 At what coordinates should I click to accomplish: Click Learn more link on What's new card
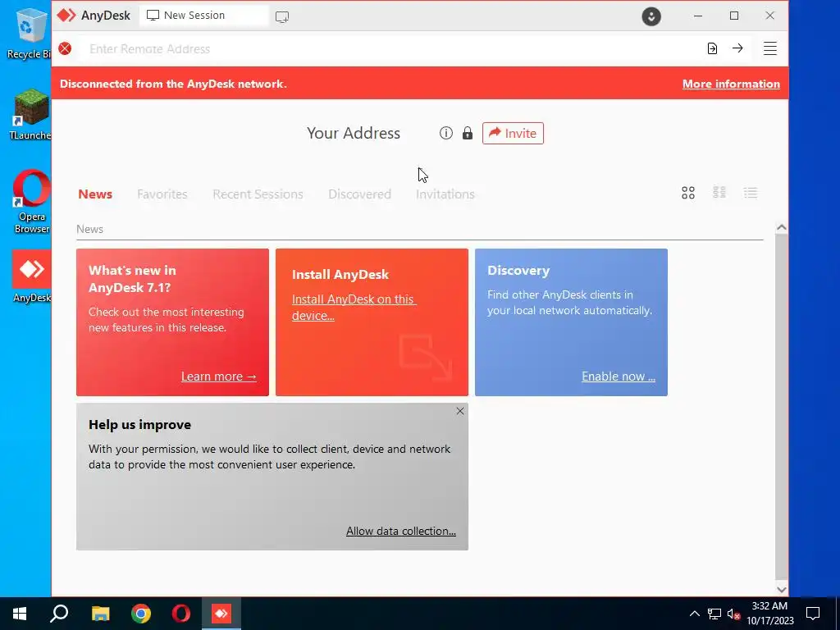(218, 377)
